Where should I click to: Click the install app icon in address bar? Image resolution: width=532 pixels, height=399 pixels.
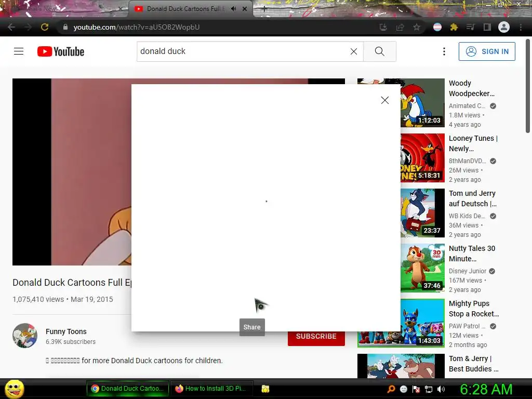[383, 27]
